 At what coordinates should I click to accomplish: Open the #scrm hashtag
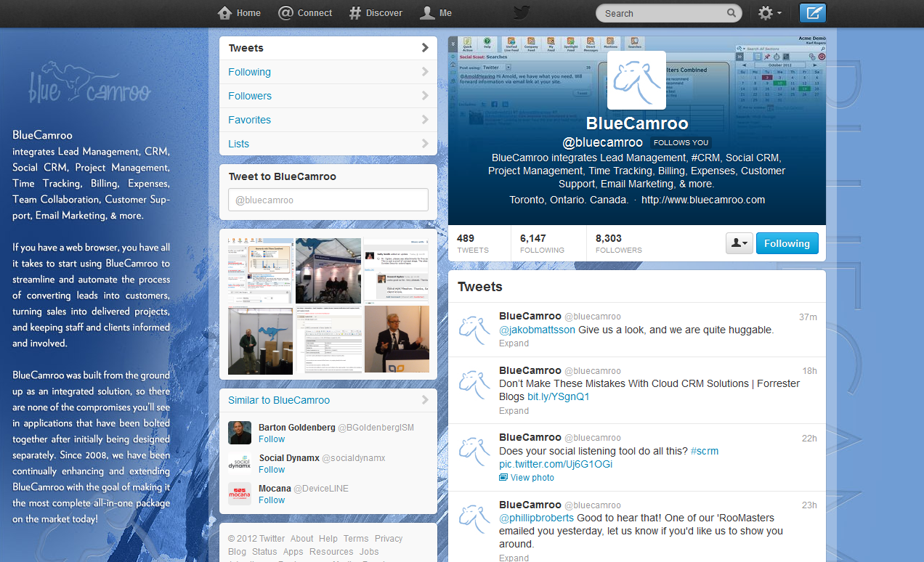705,451
